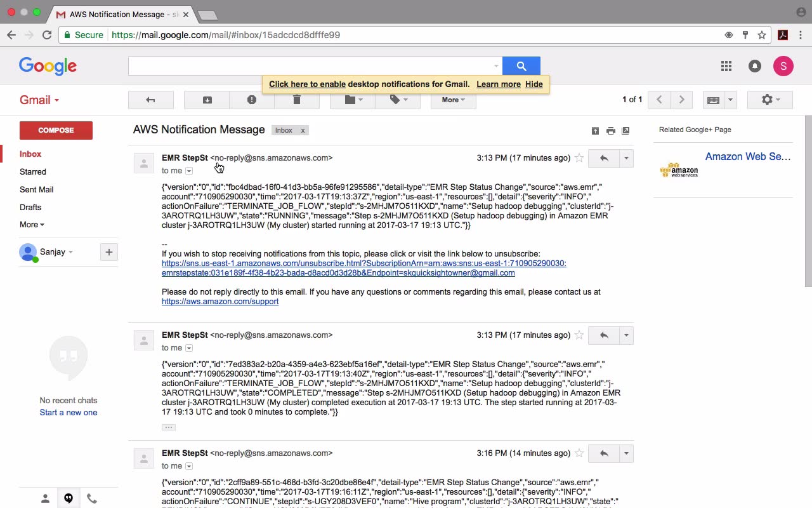The width and height of the screenshot is (812, 508).
Task: Open the Drafts folder
Action: click(30, 207)
